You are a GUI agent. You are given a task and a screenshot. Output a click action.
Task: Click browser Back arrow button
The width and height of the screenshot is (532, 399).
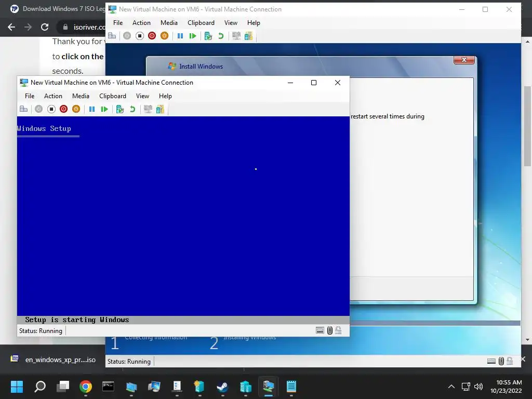11,27
